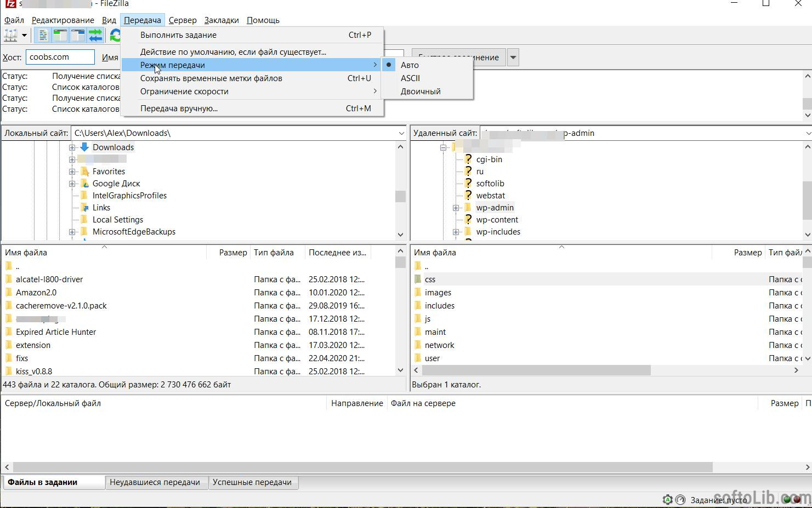The width and height of the screenshot is (812, 508).
Task: Click the webstat question mark folder icon
Action: pyautogui.click(x=468, y=195)
